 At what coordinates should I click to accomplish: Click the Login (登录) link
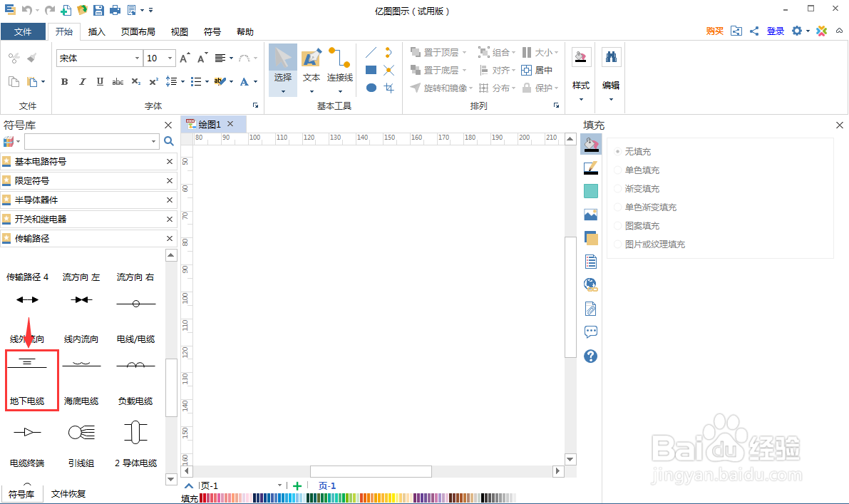776,31
